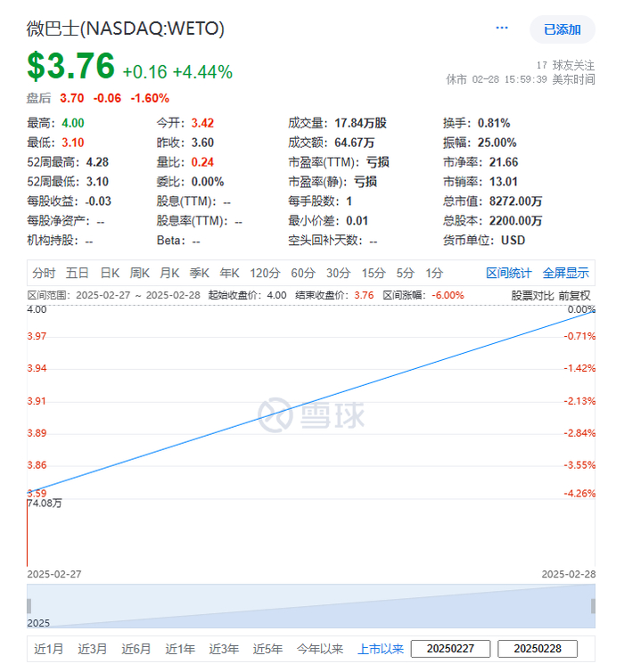Grab the left handle of range slider
This screenshot has width=624, height=672.
(x=29, y=606)
